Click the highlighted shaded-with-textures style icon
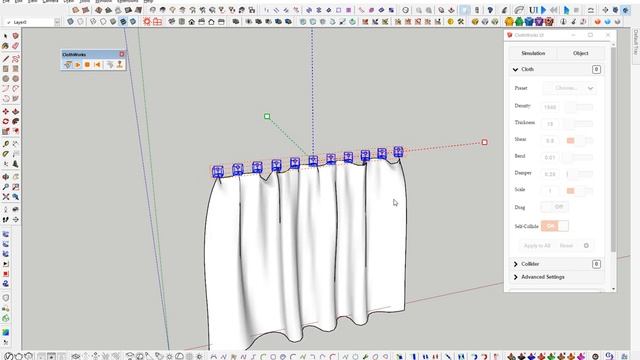Viewport: 640px width, 360px height. pos(123,21)
